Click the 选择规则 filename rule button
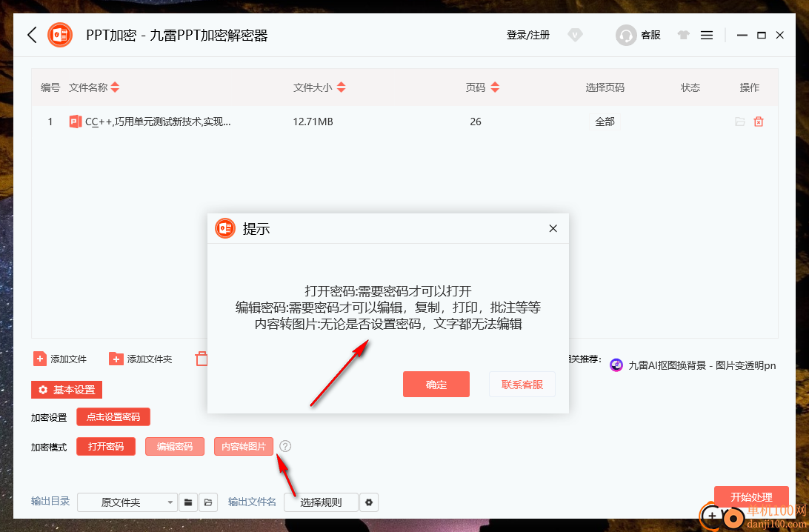The width and height of the screenshot is (809, 532). coord(321,502)
